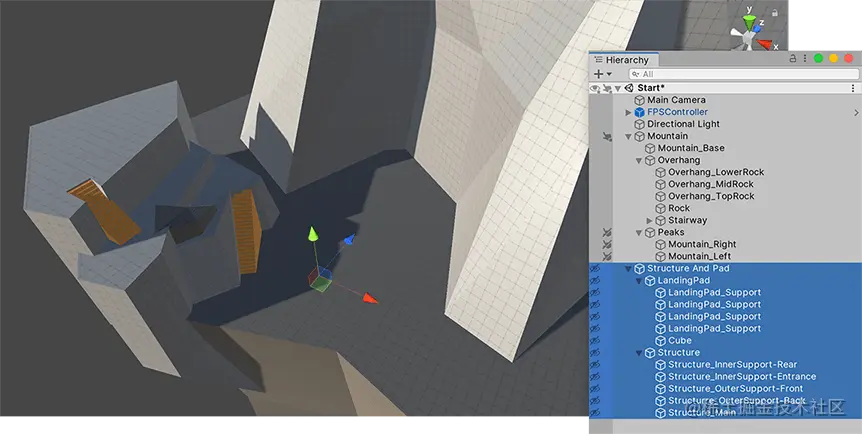Click the blue Z axis cone of orientation gizmo

757,28
